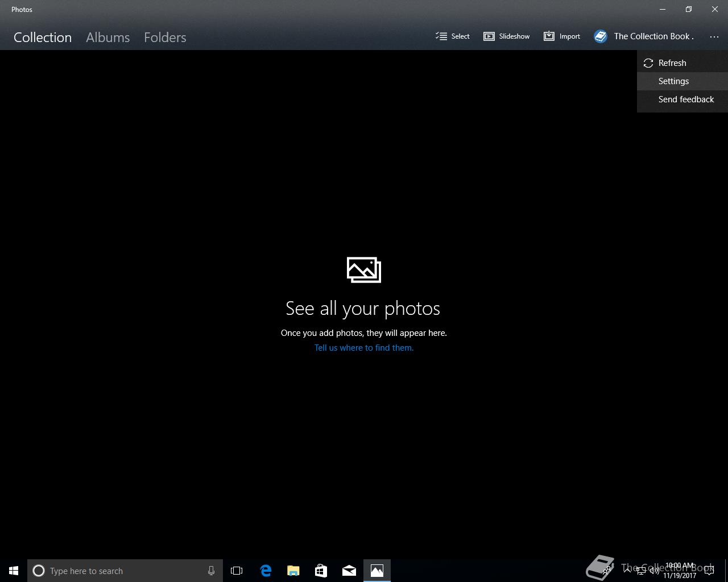Image resolution: width=728 pixels, height=582 pixels.
Task: Toggle the three-dot more menu
Action: click(x=714, y=36)
